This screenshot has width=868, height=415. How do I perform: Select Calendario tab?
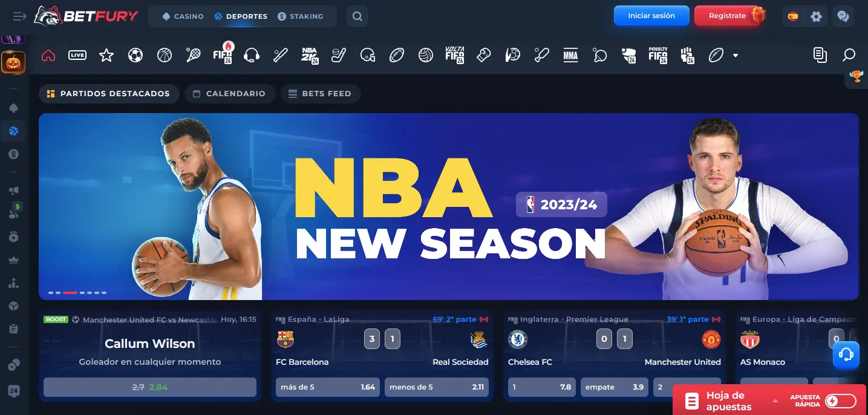[x=230, y=94]
